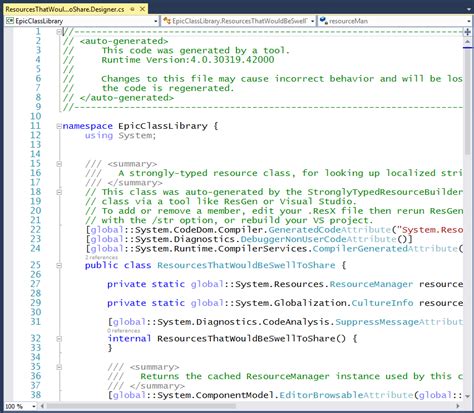This screenshot has height=413, width=474.
Task: Open the '0 references' CodeLens link
Action: click(x=124, y=331)
